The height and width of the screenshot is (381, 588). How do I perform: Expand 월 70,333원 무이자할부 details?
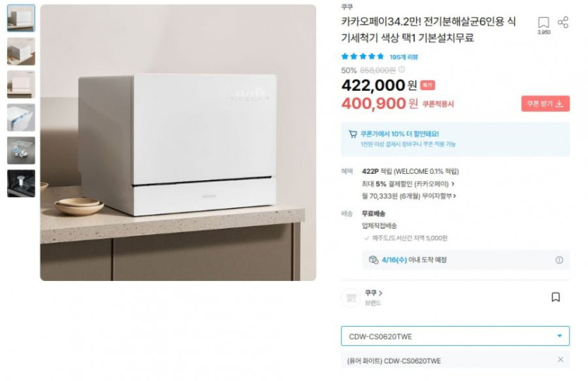pos(408,196)
